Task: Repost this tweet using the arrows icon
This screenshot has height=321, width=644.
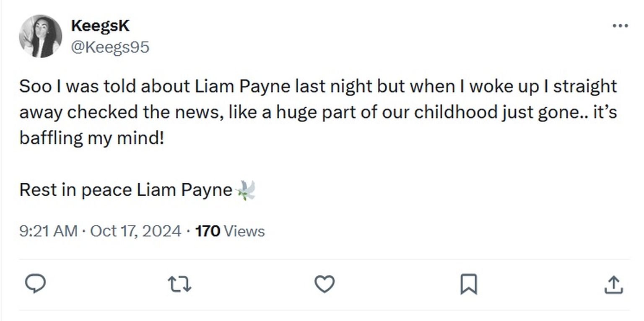Action: tap(179, 285)
